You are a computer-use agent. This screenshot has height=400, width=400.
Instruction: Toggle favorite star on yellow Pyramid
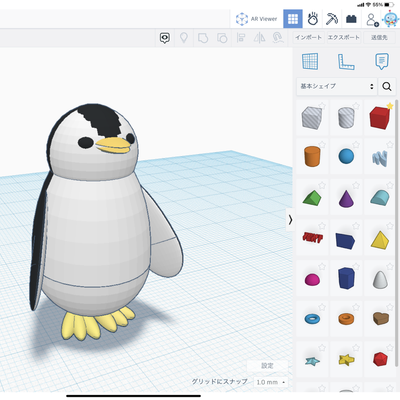(x=390, y=226)
